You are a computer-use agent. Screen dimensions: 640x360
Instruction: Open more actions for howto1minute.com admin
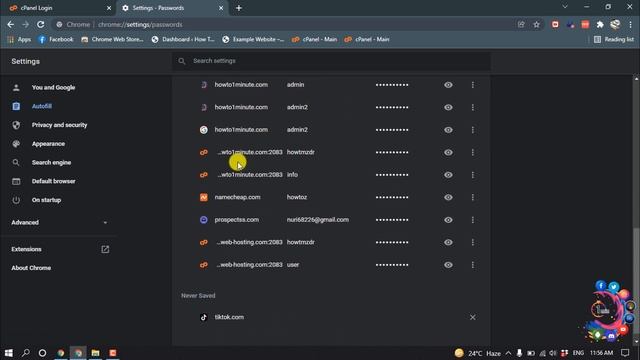point(473,85)
